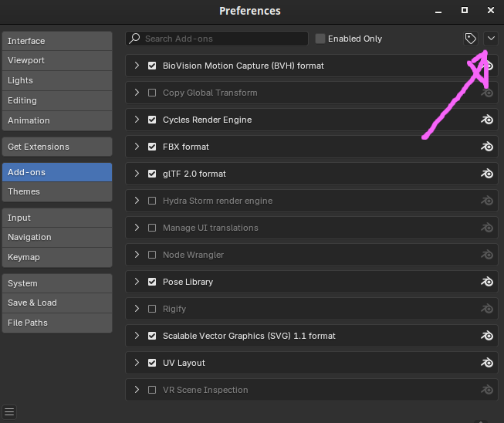The width and height of the screenshot is (504, 423).
Task: Enable the Copy Global Transform add-on
Action: point(152,93)
